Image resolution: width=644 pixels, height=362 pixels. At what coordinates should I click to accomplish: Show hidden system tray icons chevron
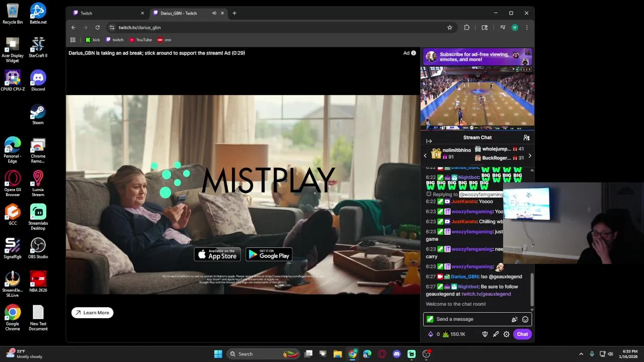581,354
